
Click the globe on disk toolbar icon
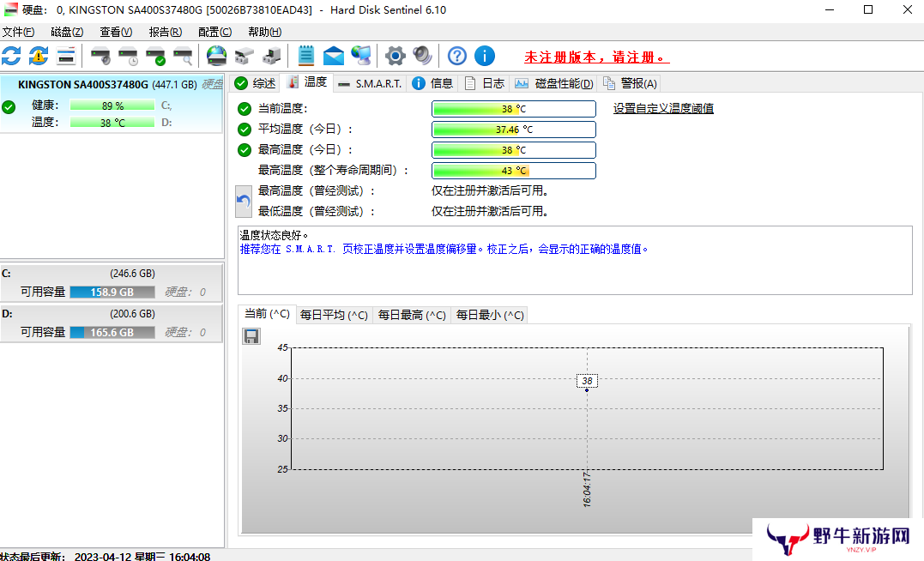216,56
